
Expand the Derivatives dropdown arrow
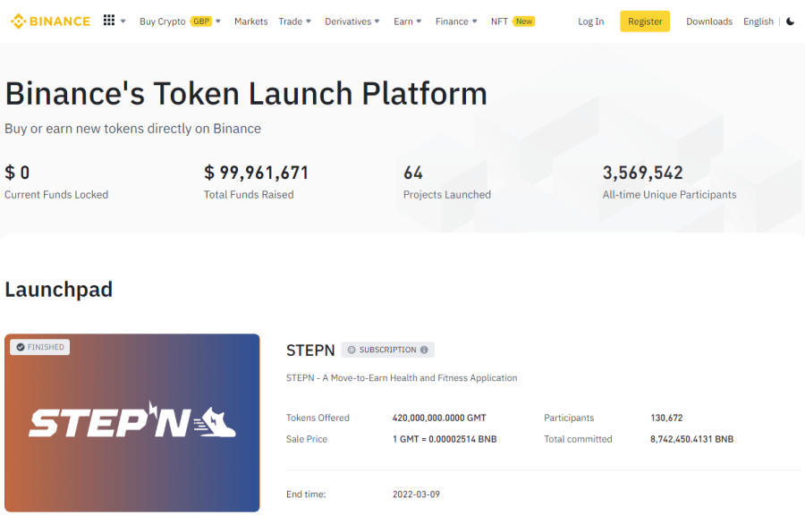[x=377, y=21]
